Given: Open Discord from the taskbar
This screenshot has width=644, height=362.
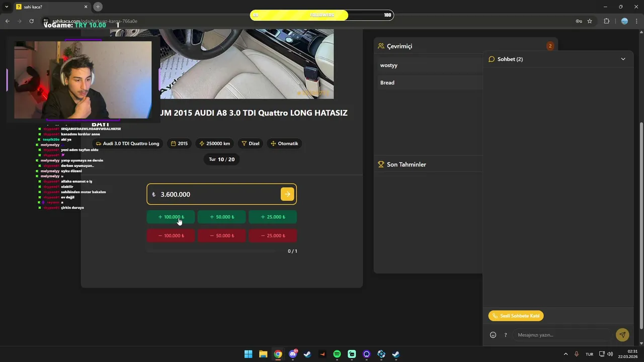Looking at the screenshot, I should point(293,354).
